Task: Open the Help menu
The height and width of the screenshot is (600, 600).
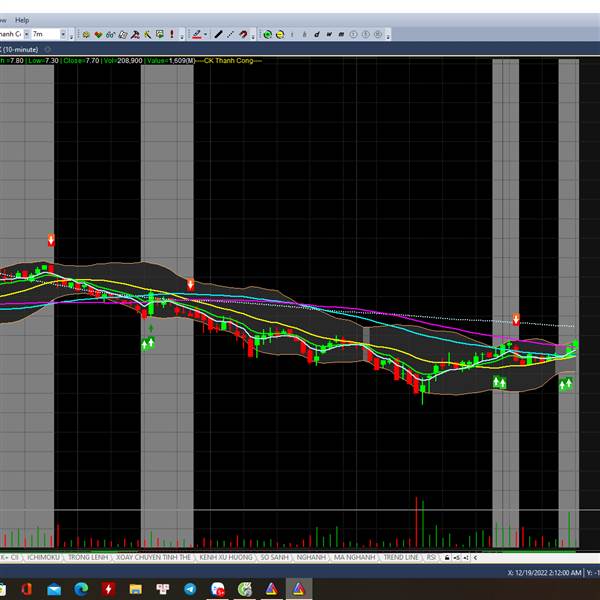Action: (22, 20)
